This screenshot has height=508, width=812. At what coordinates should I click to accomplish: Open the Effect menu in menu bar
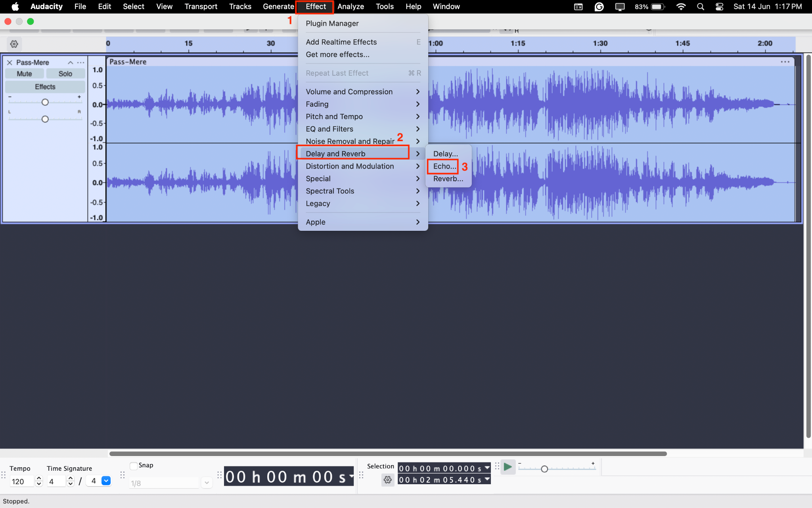click(x=316, y=6)
